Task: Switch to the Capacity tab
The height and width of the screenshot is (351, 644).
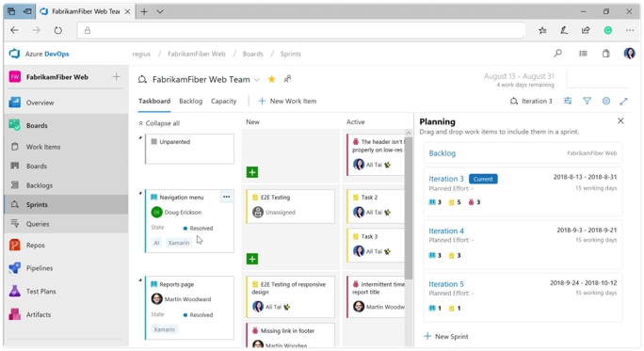Action: [223, 101]
